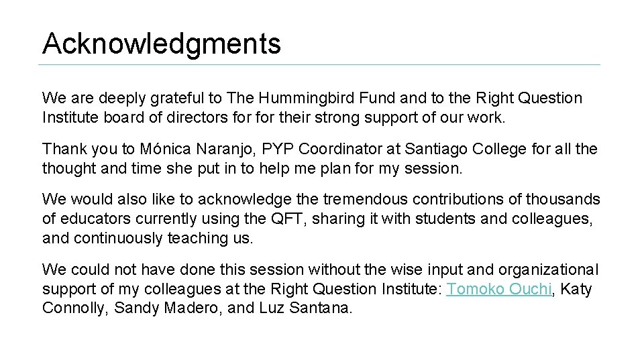Click the last paragraph about colleagues
The image size is (644, 362).
321,289
